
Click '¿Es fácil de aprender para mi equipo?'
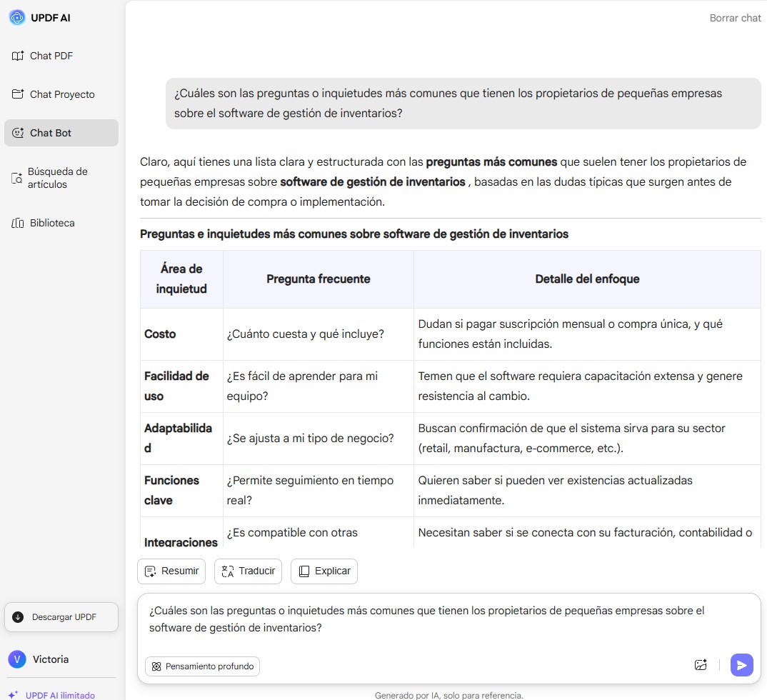[x=319, y=386]
